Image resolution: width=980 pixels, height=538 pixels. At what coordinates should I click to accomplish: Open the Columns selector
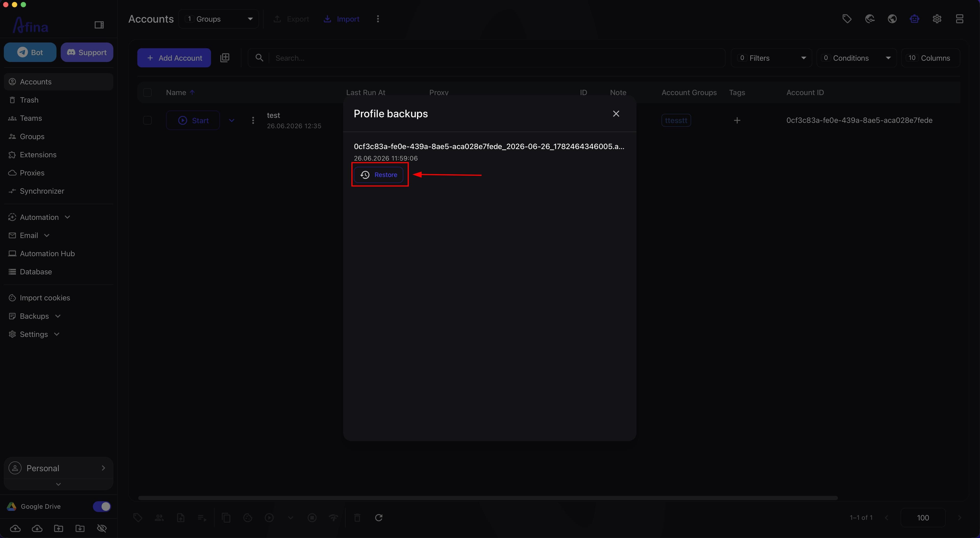point(930,58)
